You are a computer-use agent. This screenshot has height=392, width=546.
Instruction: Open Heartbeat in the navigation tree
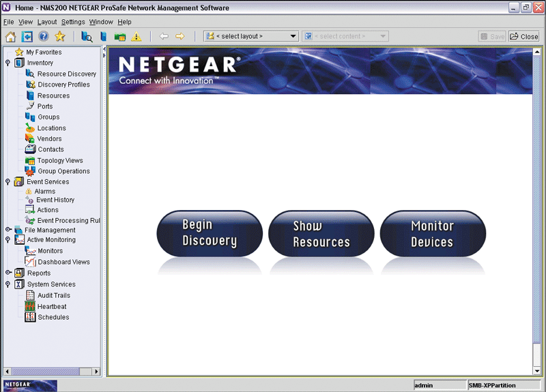pos(51,307)
